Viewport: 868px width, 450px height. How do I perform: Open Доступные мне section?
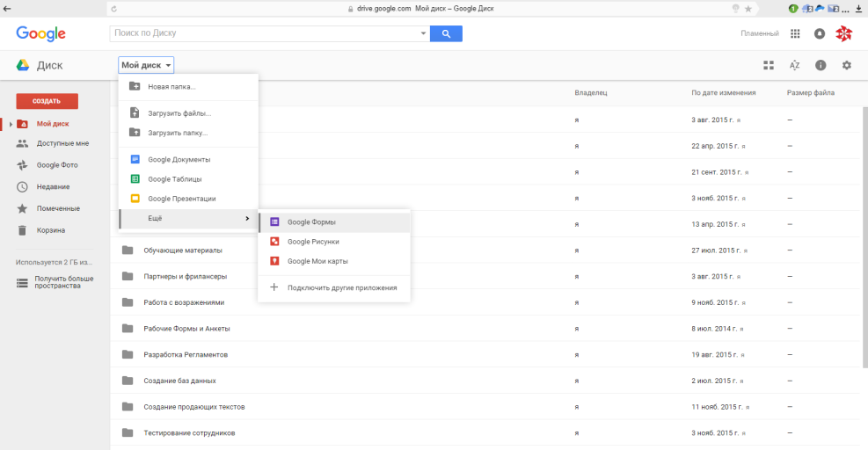[62, 143]
